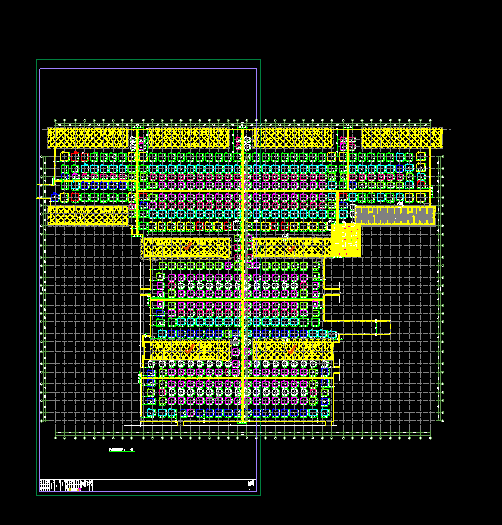Viewport: 502px width, 525px height.
Task: Click the underlined drawing title label below the plan
Action: coord(122,450)
